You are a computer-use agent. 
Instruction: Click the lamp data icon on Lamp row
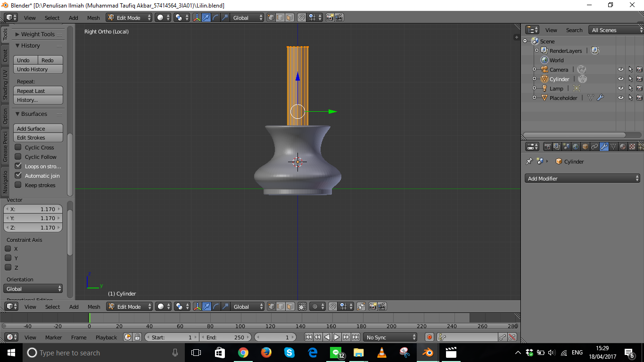coord(576,88)
